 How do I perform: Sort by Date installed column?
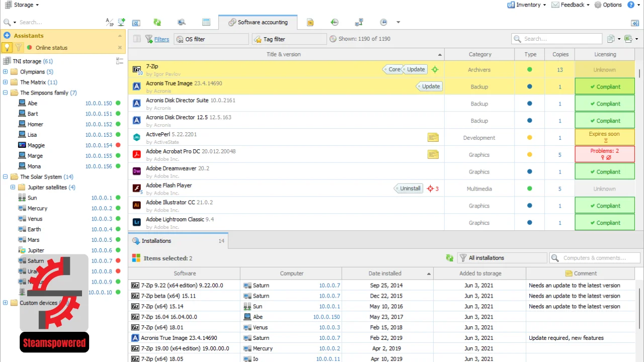point(387,274)
